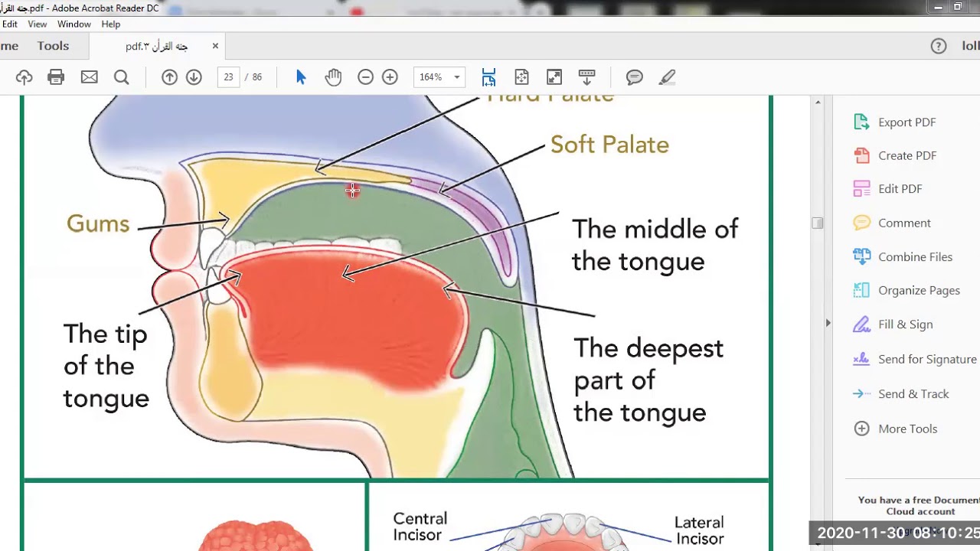
Task: Click the page number field showing 23
Action: pyautogui.click(x=228, y=77)
